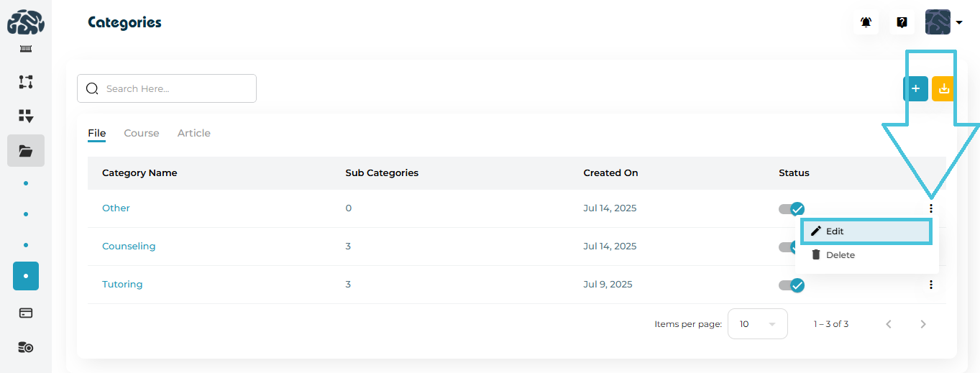Click the brain logo in the sidebar
The image size is (980, 373).
[x=26, y=23]
